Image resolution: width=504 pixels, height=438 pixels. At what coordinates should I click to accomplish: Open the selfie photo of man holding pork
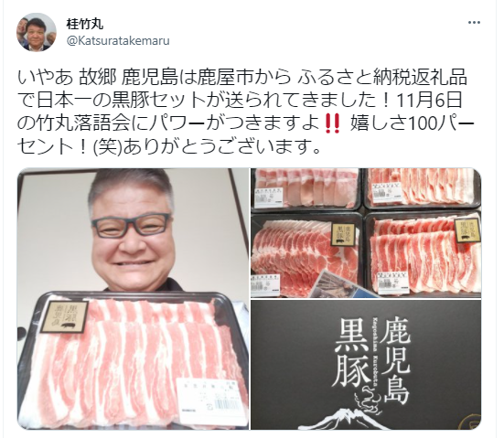coord(133,299)
